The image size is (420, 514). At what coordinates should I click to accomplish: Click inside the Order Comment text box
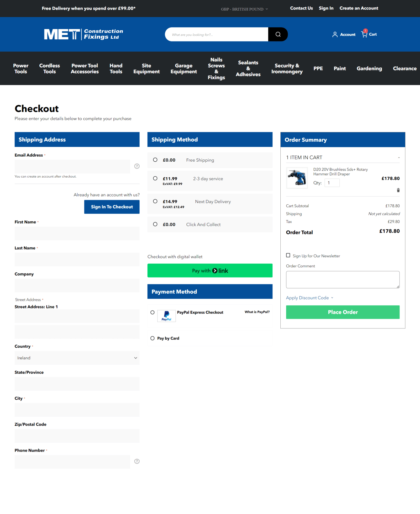342,279
